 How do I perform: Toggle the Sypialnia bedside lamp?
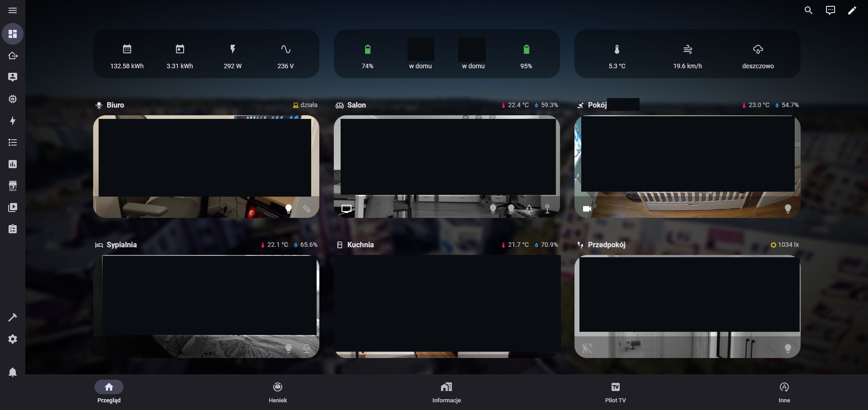[x=307, y=348]
